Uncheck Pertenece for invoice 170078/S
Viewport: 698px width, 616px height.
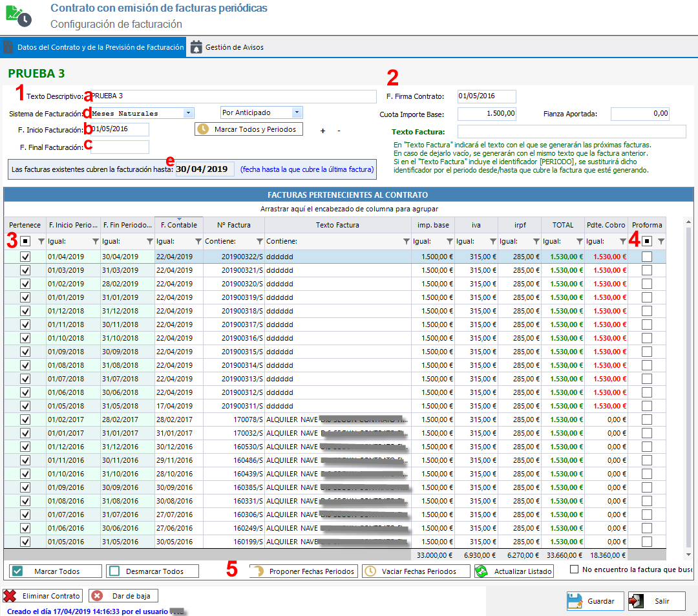[25, 420]
